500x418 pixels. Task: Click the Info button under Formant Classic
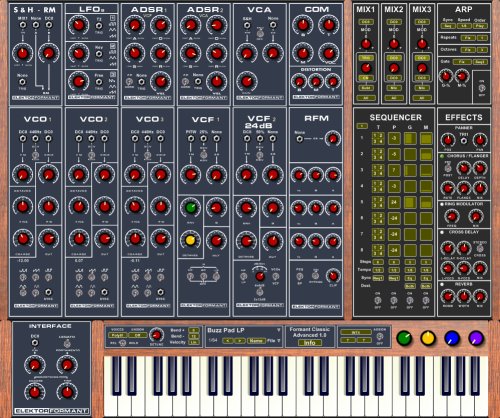310,343
